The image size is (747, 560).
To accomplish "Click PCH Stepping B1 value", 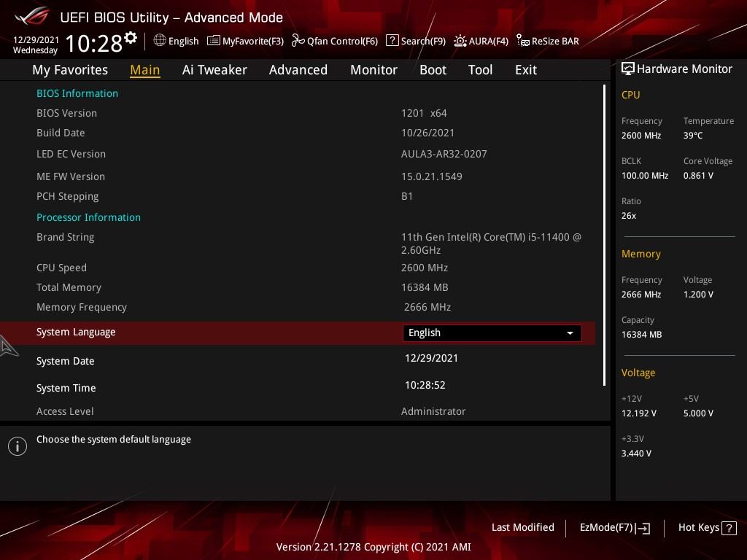I will (x=407, y=196).
